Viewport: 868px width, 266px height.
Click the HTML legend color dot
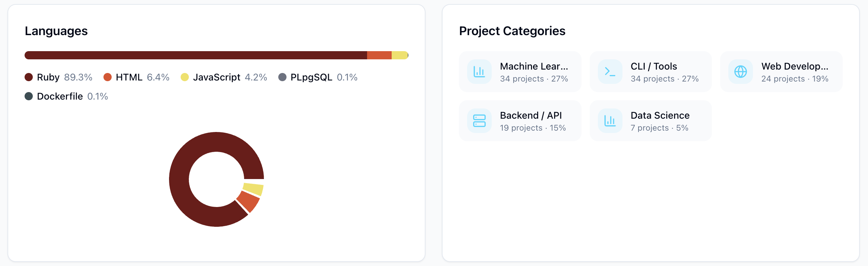[108, 77]
